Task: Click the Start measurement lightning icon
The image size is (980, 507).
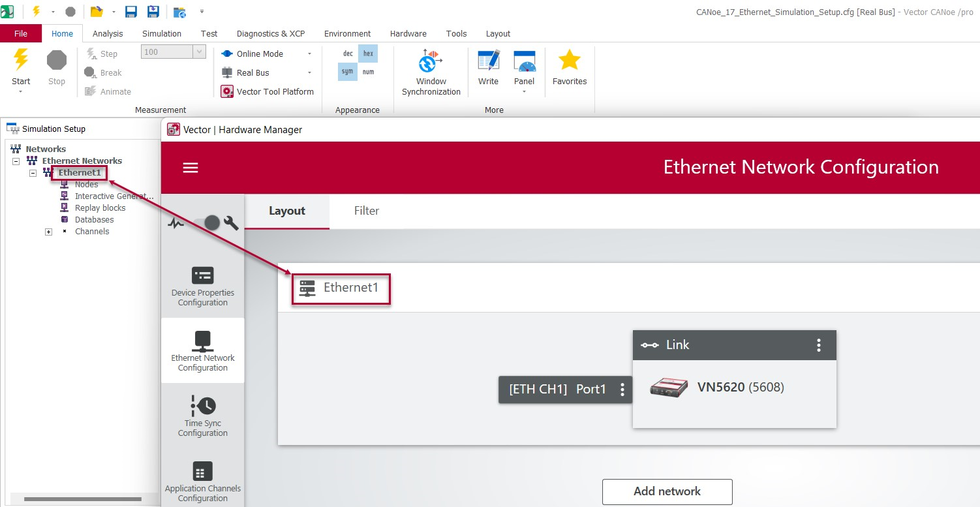Action: tap(21, 61)
